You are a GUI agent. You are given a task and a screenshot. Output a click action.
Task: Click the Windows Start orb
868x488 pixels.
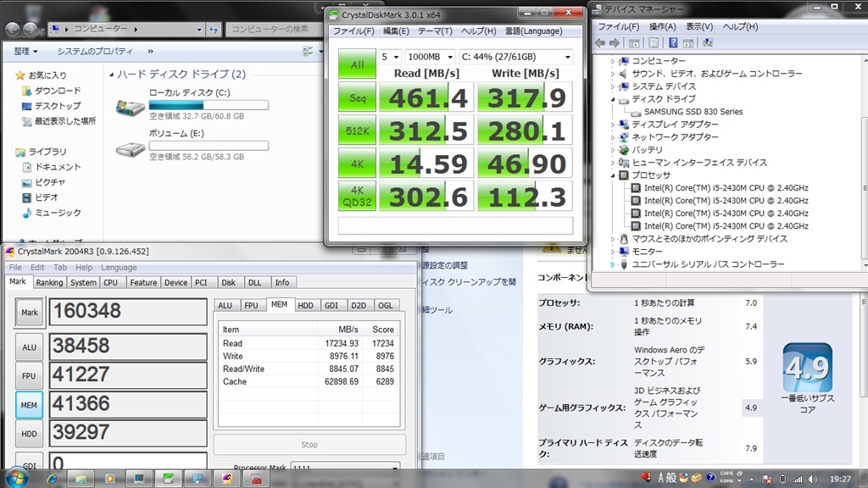[16, 478]
